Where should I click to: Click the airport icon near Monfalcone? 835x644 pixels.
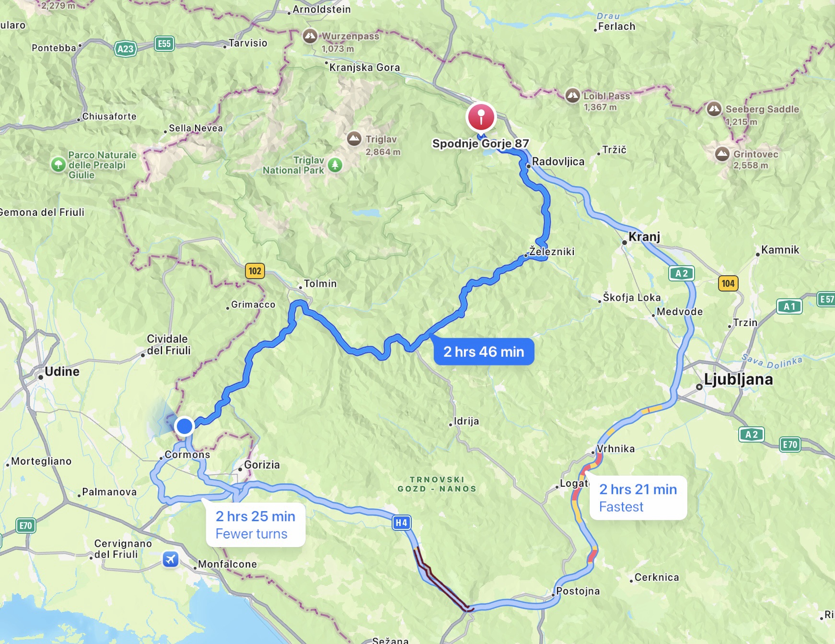[x=171, y=559]
